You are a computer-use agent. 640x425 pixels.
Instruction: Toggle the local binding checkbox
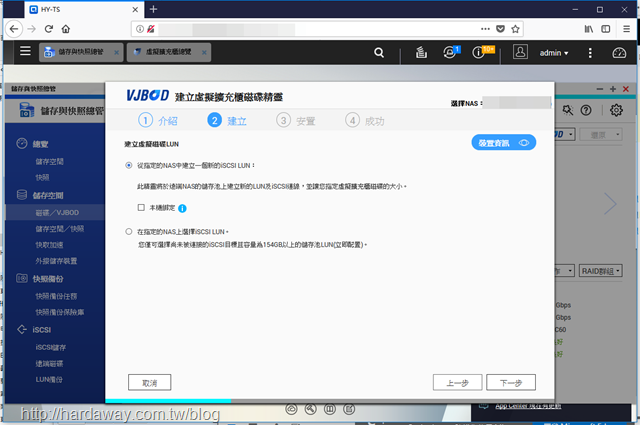(x=141, y=207)
